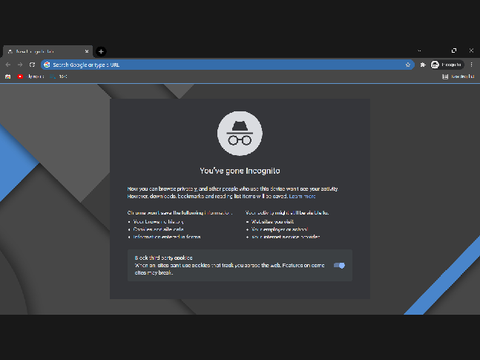Open the Extensions puzzle-piece menu
Image resolution: width=480 pixels, height=360 pixels.
[x=423, y=65]
